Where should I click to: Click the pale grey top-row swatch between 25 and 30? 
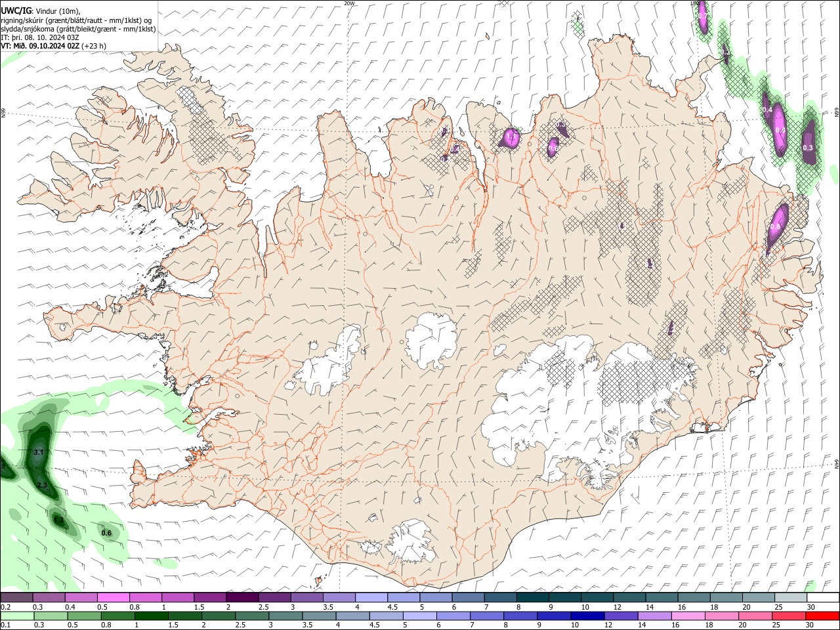[x=790, y=598]
